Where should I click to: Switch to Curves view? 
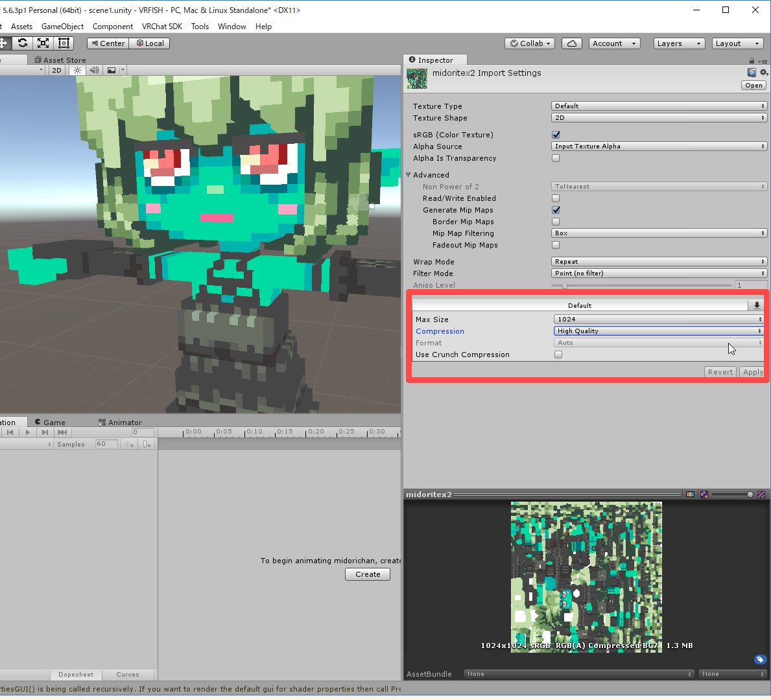click(127, 675)
